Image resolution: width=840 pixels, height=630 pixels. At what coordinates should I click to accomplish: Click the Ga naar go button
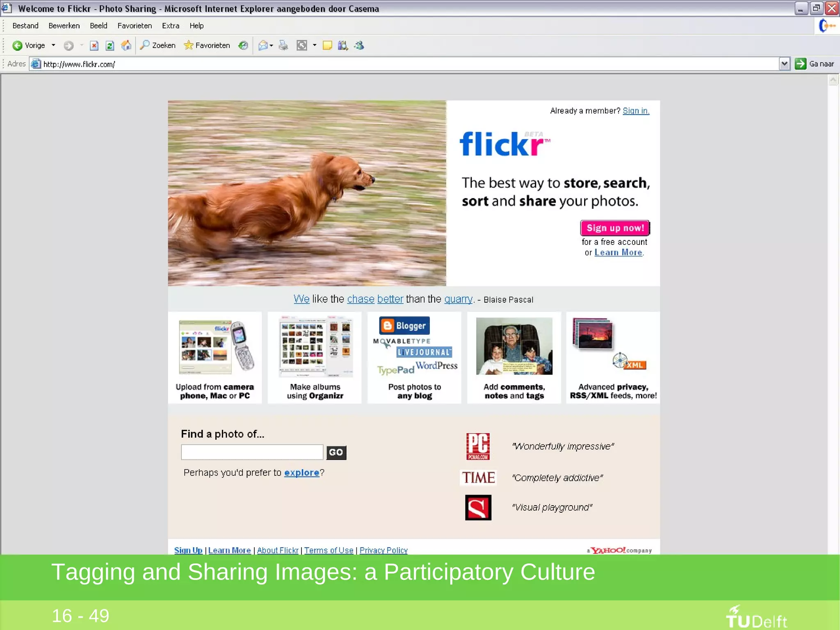[x=815, y=64]
